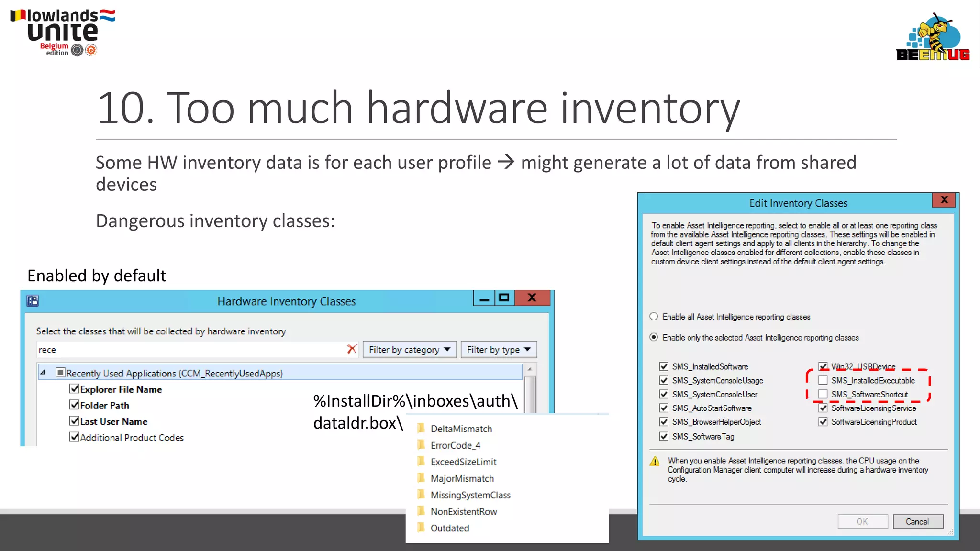Viewport: 980px width, 551px height.
Task: Uncheck SMS_SoftwareTag class
Action: (x=664, y=436)
